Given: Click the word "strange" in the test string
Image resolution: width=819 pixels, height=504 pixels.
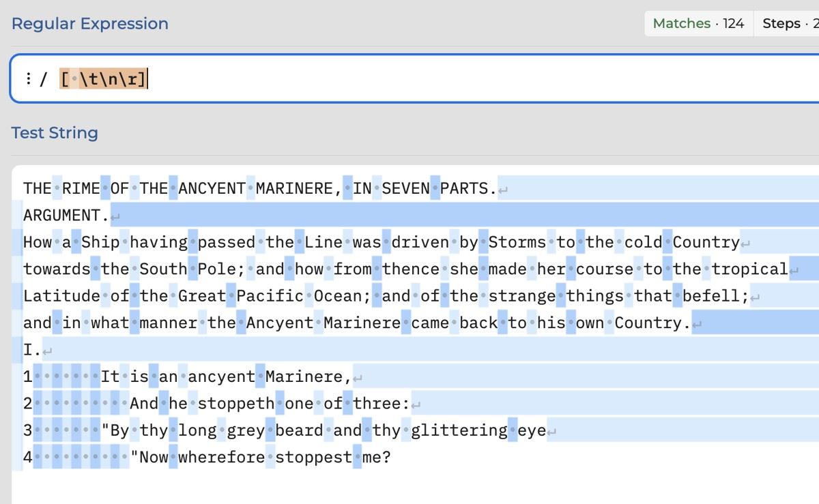Looking at the screenshot, I should click(522, 296).
